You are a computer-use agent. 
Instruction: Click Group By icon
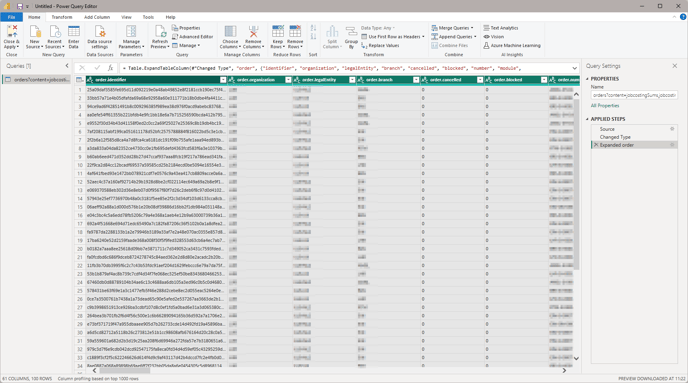pyautogui.click(x=351, y=32)
